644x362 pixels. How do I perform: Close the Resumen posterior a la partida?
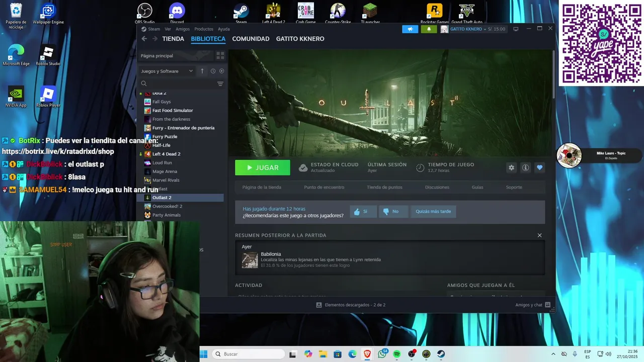[539, 235]
